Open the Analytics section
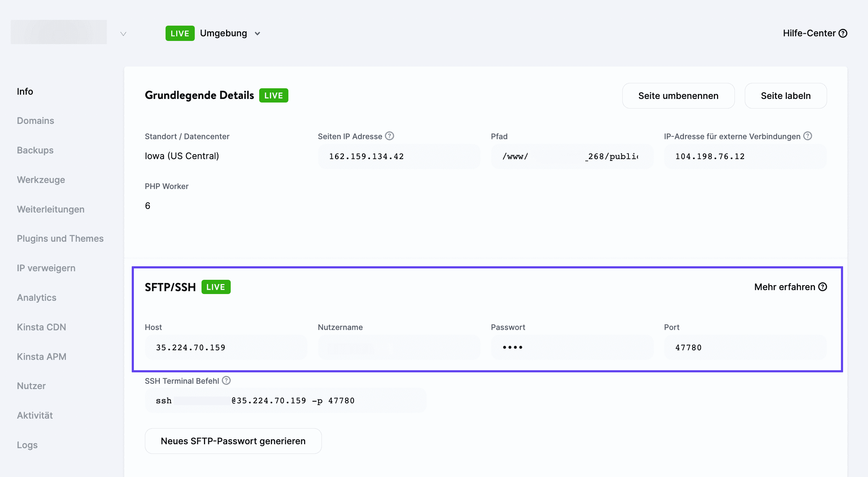The height and width of the screenshot is (477, 868). click(x=36, y=297)
